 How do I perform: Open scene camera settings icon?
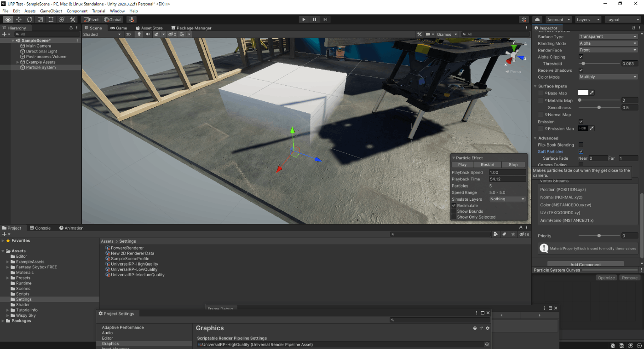(x=428, y=35)
